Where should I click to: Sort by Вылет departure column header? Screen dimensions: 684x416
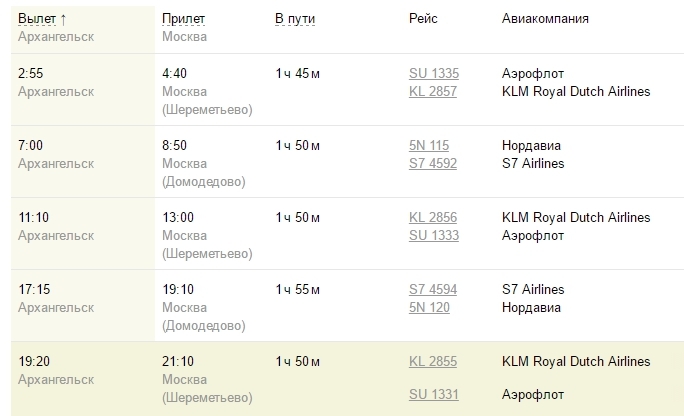[37, 19]
